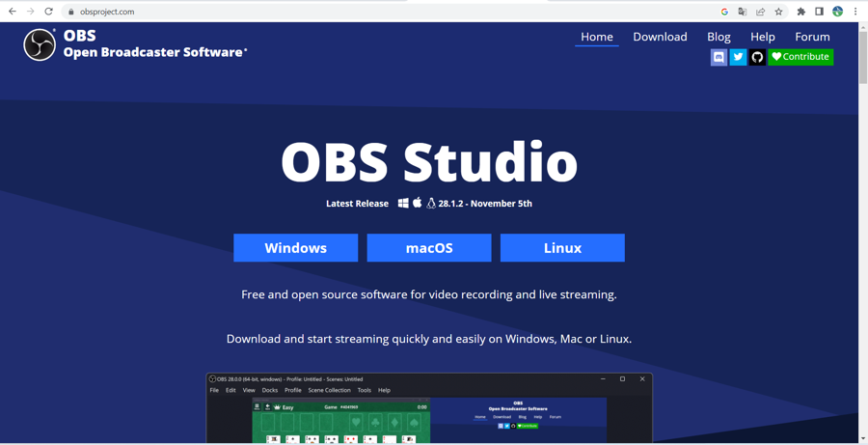This screenshot has width=868, height=445.
Task: Open the Blog navigation item
Action: (x=719, y=37)
